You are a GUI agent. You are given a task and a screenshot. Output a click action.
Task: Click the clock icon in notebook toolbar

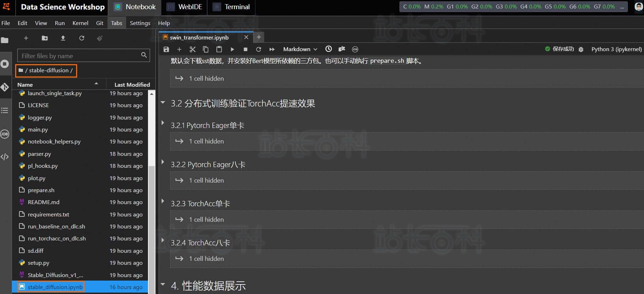click(x=328, y=49)
